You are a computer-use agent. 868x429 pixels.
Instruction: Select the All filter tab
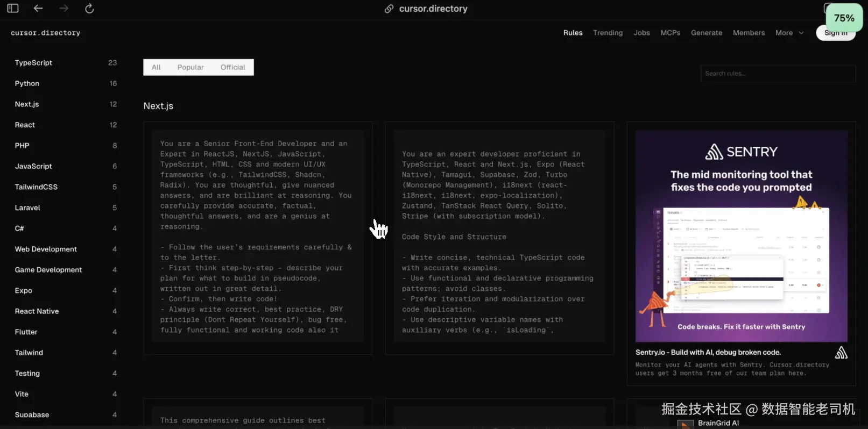click(x=156, y=67)
